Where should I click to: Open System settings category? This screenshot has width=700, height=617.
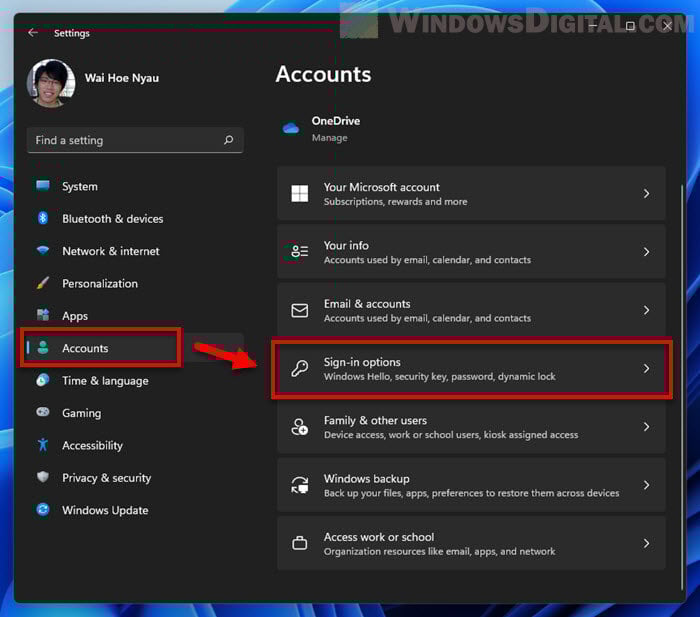[x=134, y=186]
